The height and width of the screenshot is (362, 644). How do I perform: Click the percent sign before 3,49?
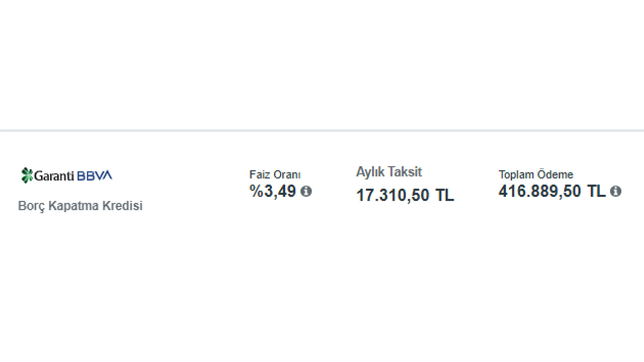coord(257,192)
